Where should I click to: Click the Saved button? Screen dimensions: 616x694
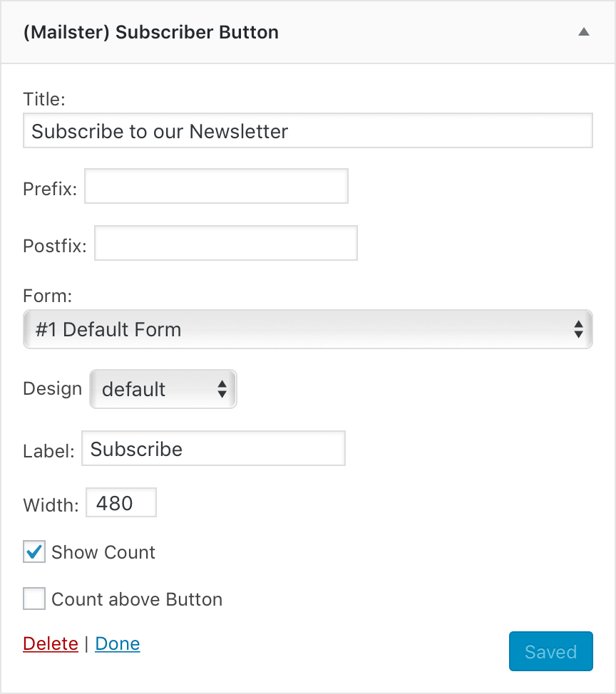tap(550, 651)
